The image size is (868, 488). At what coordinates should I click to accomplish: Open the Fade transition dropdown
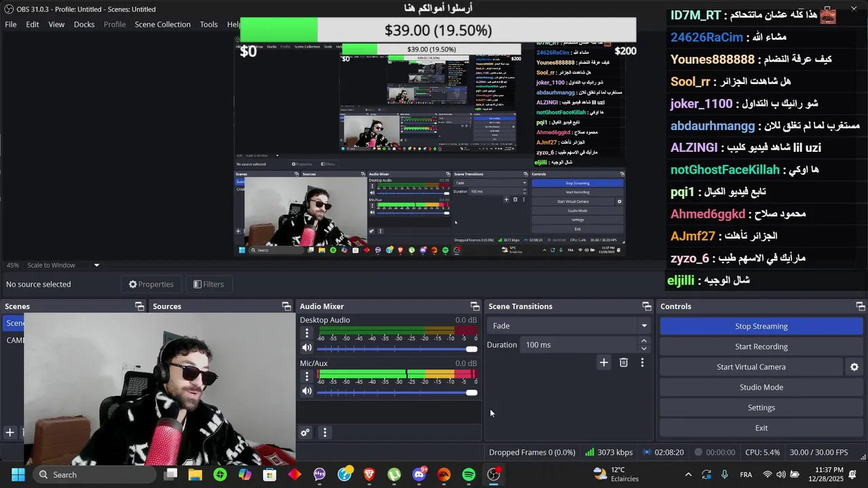click(569, 326)
